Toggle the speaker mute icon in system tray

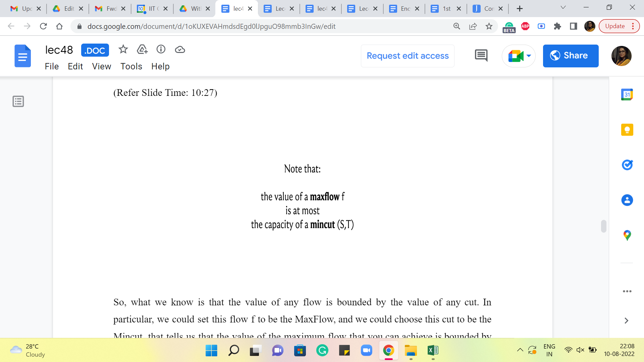pyautogui.click(x=580, y=350)
